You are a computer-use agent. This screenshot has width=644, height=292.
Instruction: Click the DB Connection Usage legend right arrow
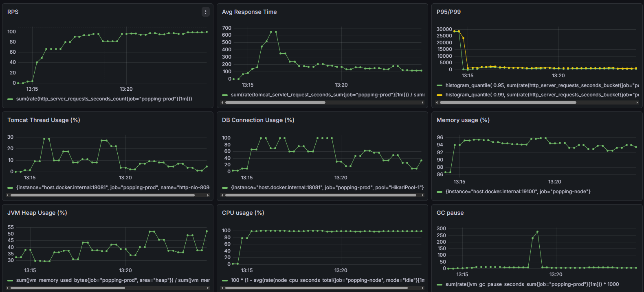pyautogui.click(x=422, y=195)
